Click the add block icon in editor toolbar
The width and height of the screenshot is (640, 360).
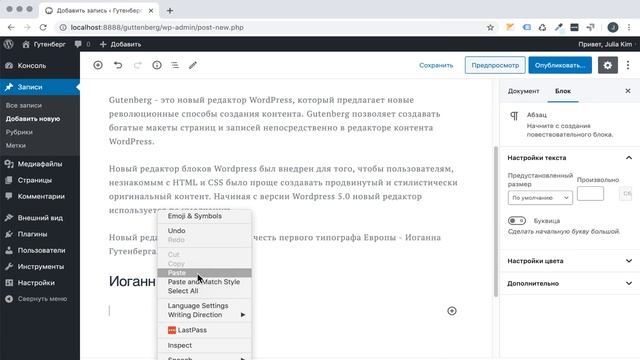(x=98, y=65)
